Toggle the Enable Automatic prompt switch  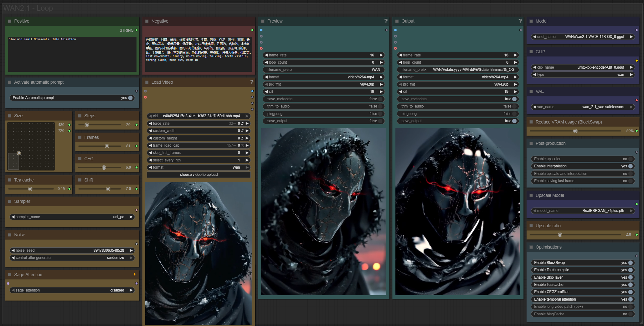pyautogui.click(x=130, y=98)
